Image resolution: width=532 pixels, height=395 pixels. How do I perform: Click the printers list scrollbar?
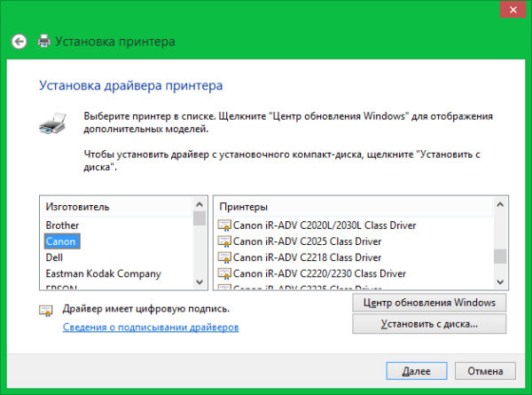coord(500,257)
